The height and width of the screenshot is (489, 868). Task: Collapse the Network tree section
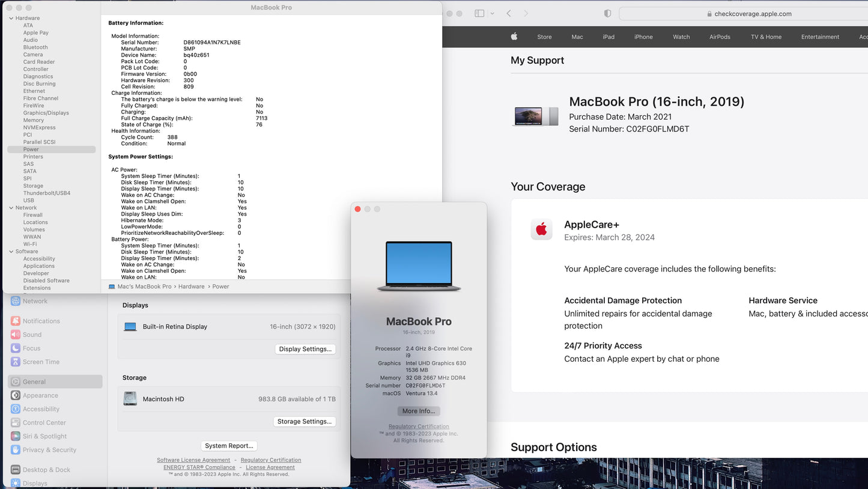[x=10, y=207]
